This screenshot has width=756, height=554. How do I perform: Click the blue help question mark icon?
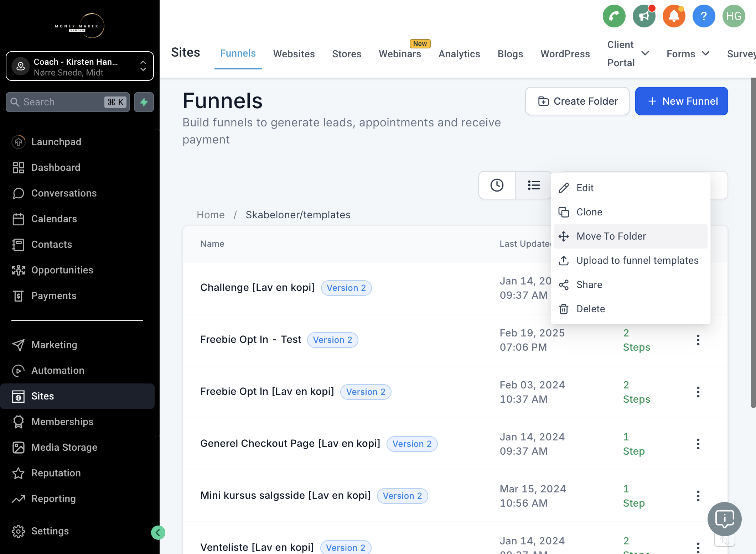[704, 16]
